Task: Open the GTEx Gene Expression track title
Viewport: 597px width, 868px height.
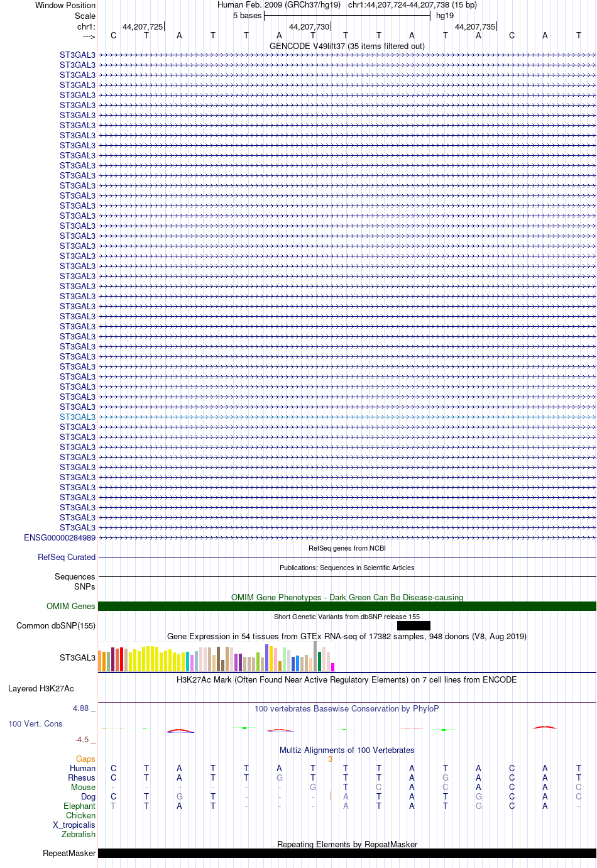Action: (347, 636)
